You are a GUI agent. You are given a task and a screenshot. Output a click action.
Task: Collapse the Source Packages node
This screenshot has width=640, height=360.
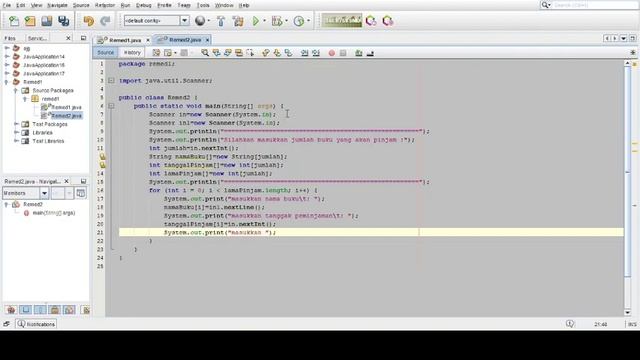(x=16, y=91)
